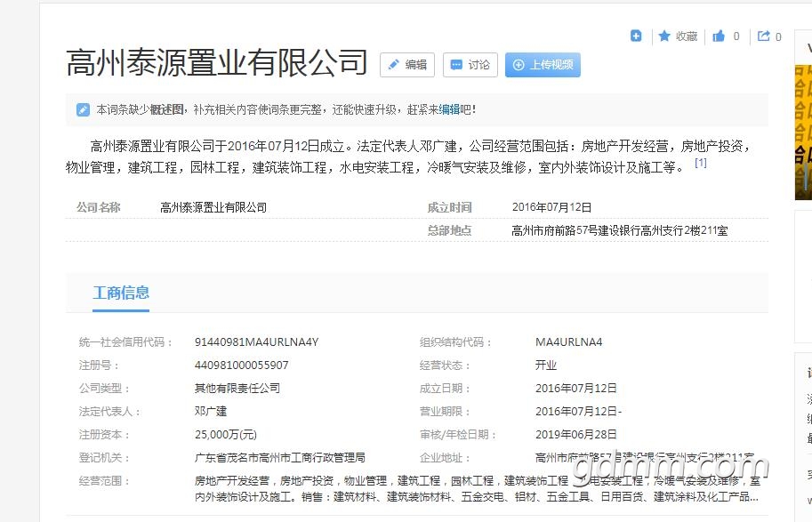Share the entry using share icon
The width and height of the screenshot is (812, 522).
(x=763, y=36)
